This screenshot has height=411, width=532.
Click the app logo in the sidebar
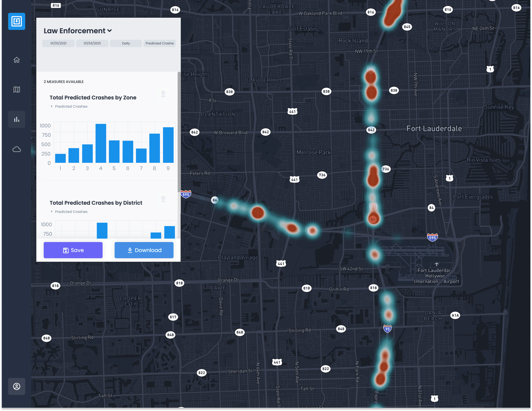[x=17, y=21]
